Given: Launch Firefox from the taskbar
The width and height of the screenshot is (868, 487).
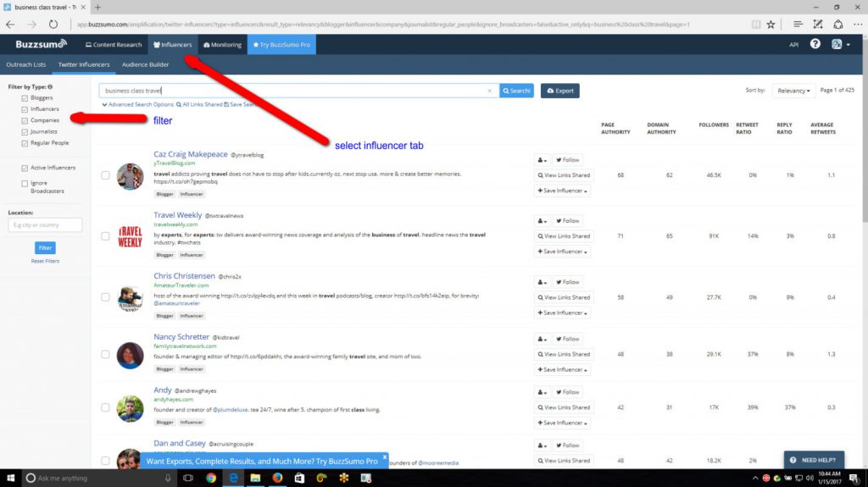Looking at the screenshot, I should click(277, 479).
